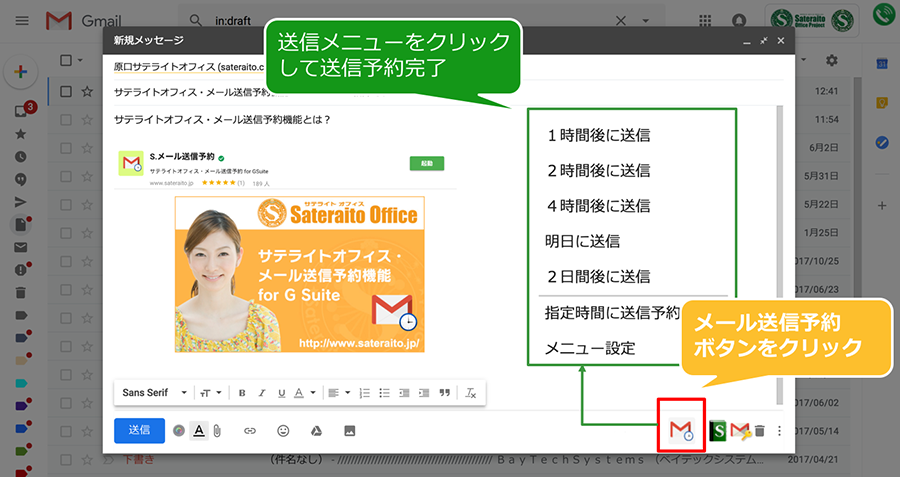Apply bold formatting to text
900x477 pixels.
click(x=242, y=393)
